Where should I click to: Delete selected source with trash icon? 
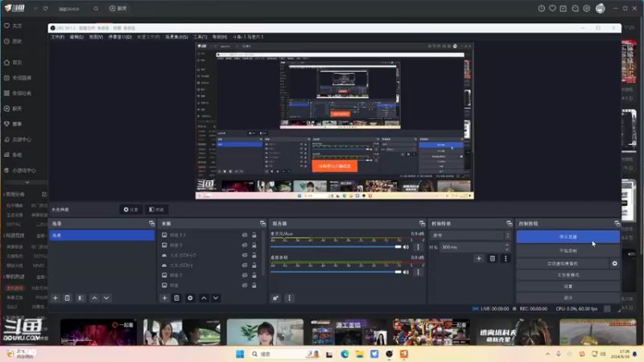pos(176,298)
